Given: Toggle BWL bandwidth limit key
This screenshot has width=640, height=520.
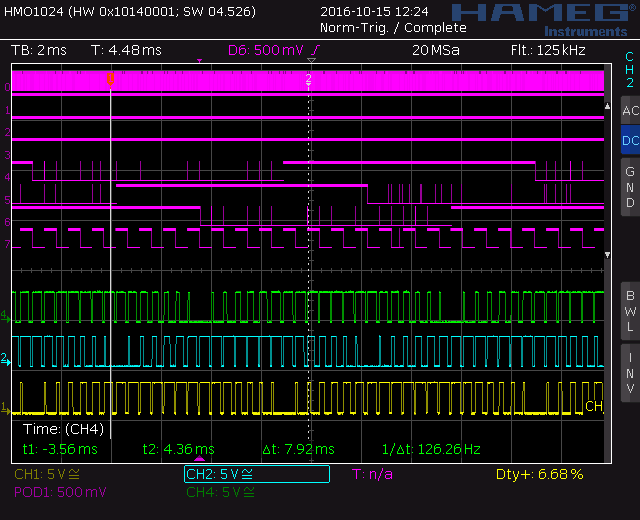Looking at the screenshot, I should click(x=630, y=311).
